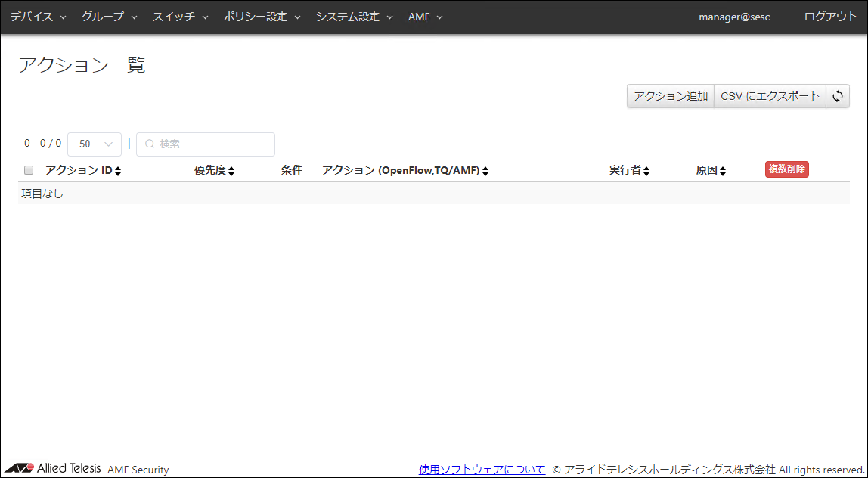Sort by アクション ID column arrows

(118, 172)
